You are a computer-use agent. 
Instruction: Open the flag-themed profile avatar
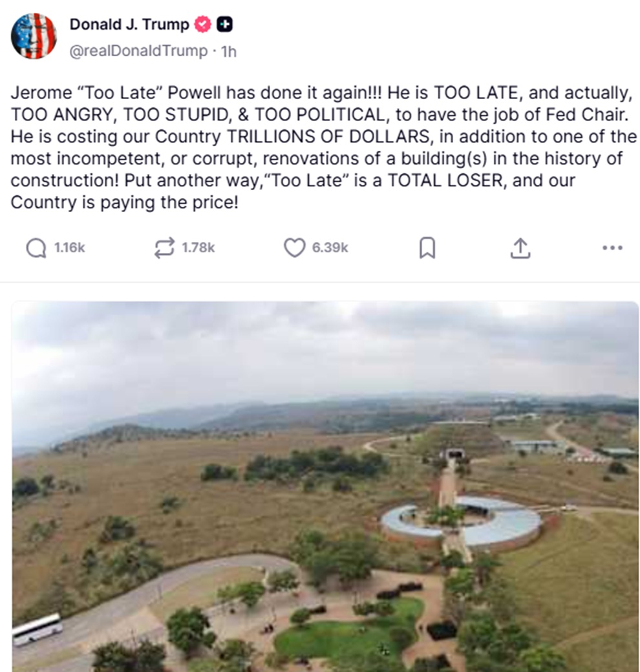click(34, 36)
